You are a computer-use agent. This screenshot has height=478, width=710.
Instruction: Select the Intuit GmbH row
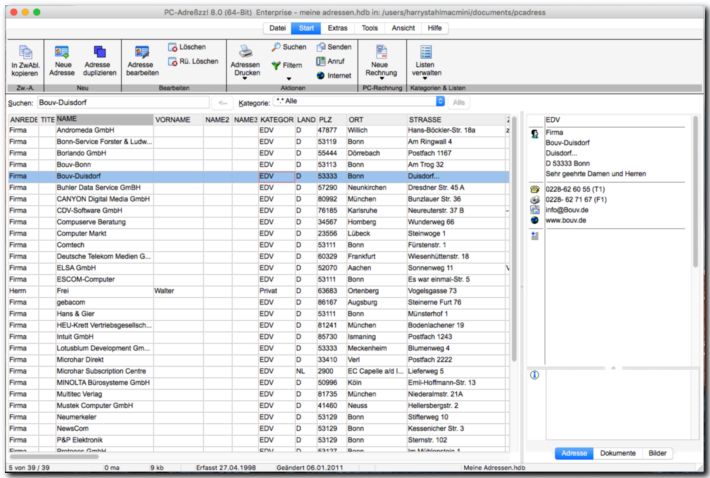point(258,337)
